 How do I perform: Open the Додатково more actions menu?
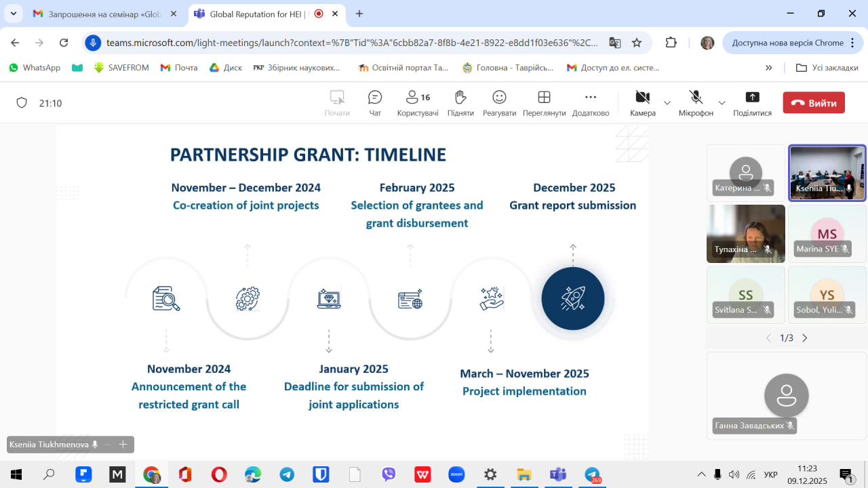point(591,103)
